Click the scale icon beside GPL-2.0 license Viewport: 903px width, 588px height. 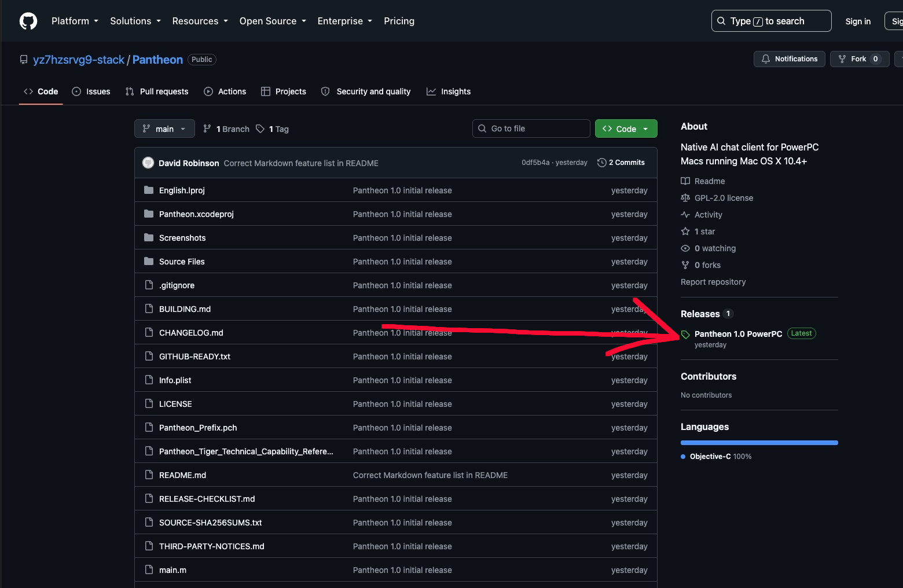tap(685, 198)
